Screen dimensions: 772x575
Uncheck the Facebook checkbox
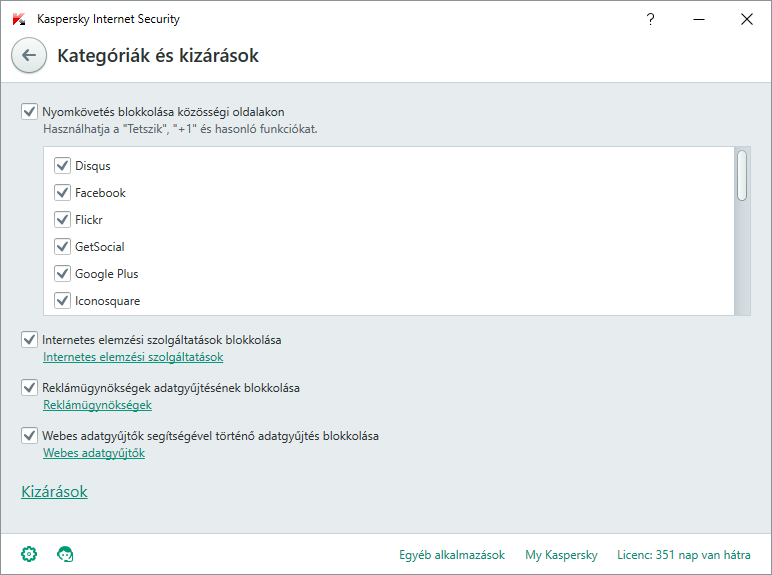click(x=63, y=192)
